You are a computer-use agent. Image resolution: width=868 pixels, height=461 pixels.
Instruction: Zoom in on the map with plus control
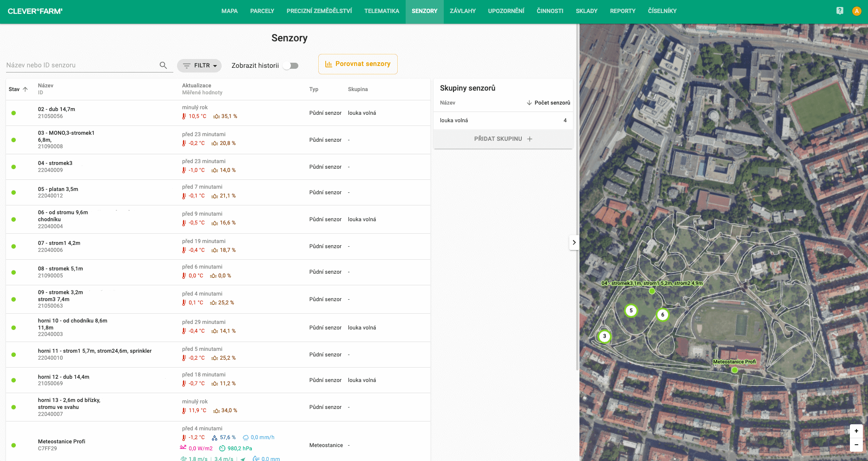[x=855, y=430]
